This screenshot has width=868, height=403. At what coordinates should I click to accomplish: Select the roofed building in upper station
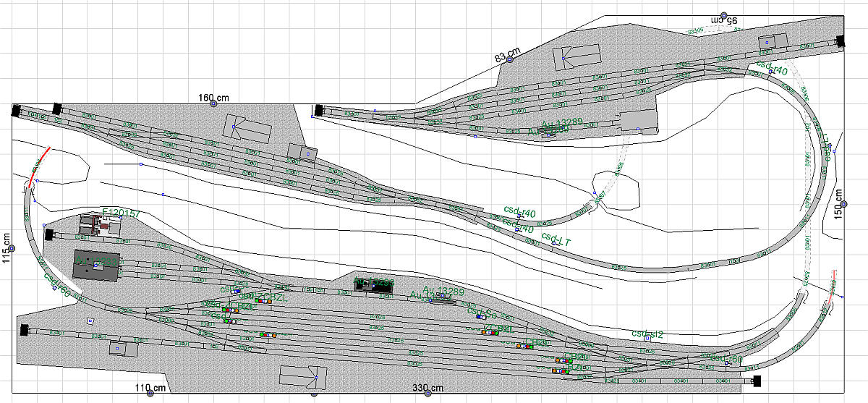(x=576, y=55)
